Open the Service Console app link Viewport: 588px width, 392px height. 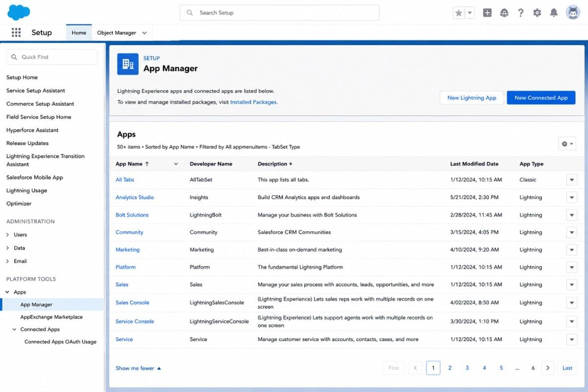point(135,321)
